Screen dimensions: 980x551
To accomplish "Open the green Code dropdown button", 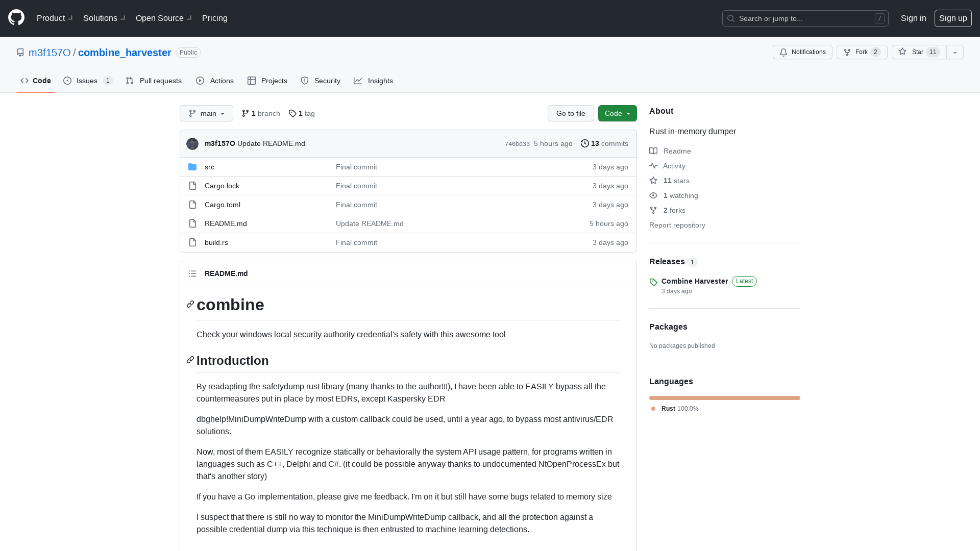I will click(617, 113).
